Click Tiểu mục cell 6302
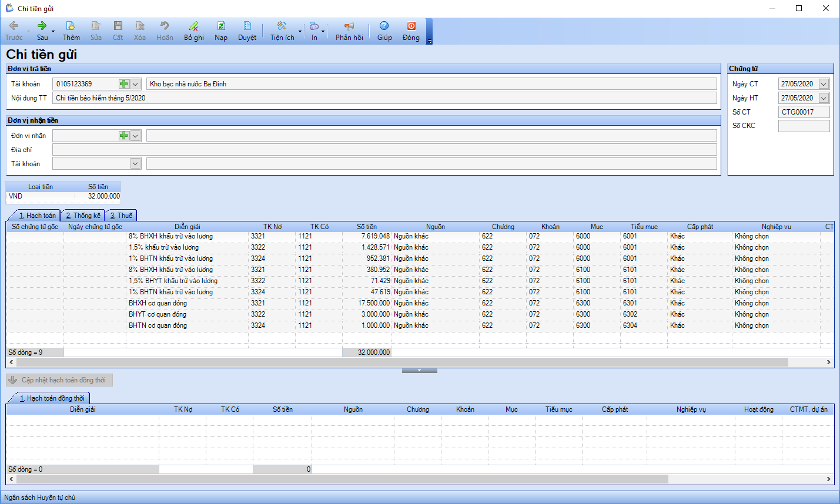This screenshot has width=840, height=504. click(x=644, y=314)
